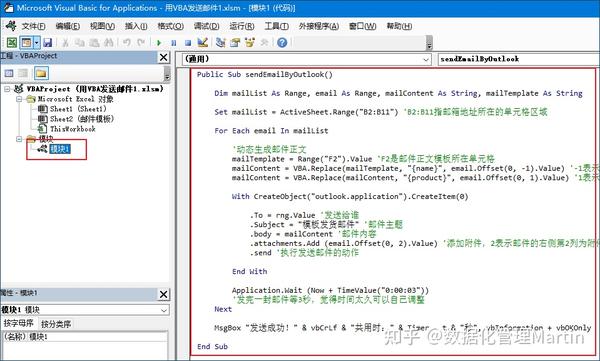
Task: Click the Insert UserForm toolbar icon
Action: [x=26, y=42]
